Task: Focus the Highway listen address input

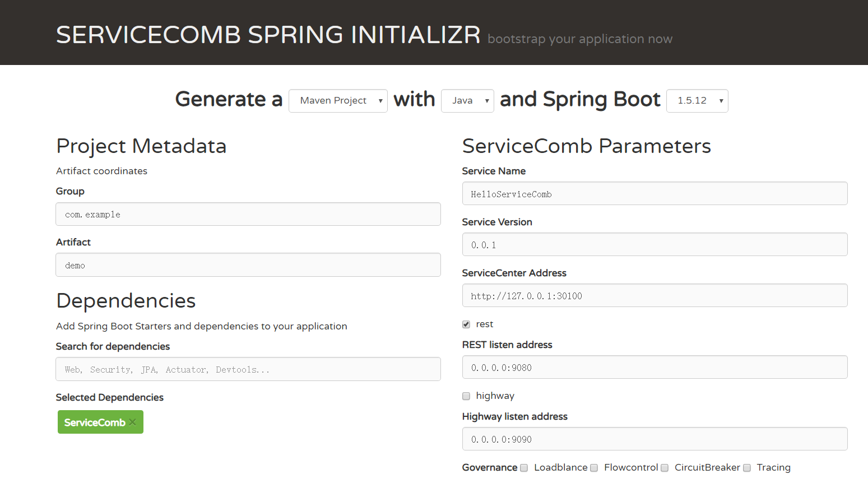Action: [x=655, y=439]
